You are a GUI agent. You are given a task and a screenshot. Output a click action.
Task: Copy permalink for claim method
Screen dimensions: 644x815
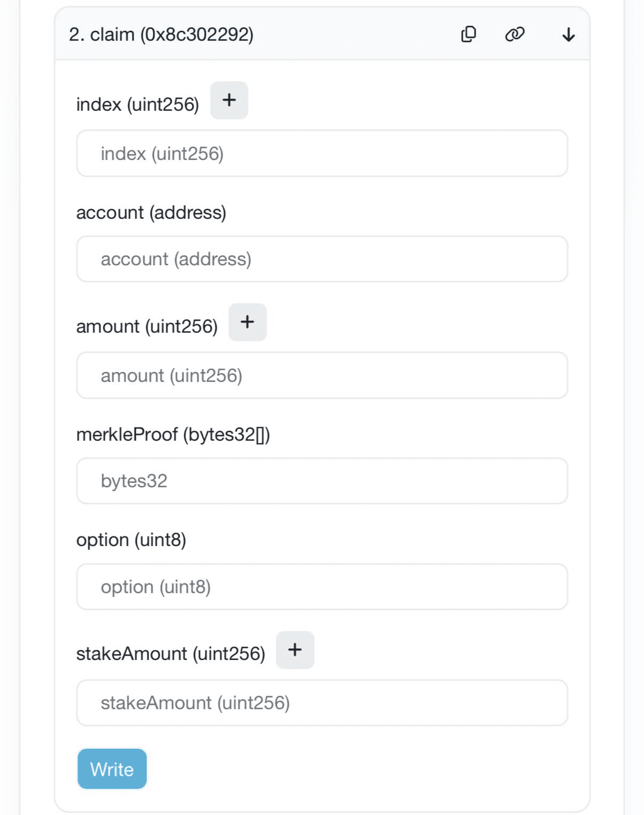[515, 34]
